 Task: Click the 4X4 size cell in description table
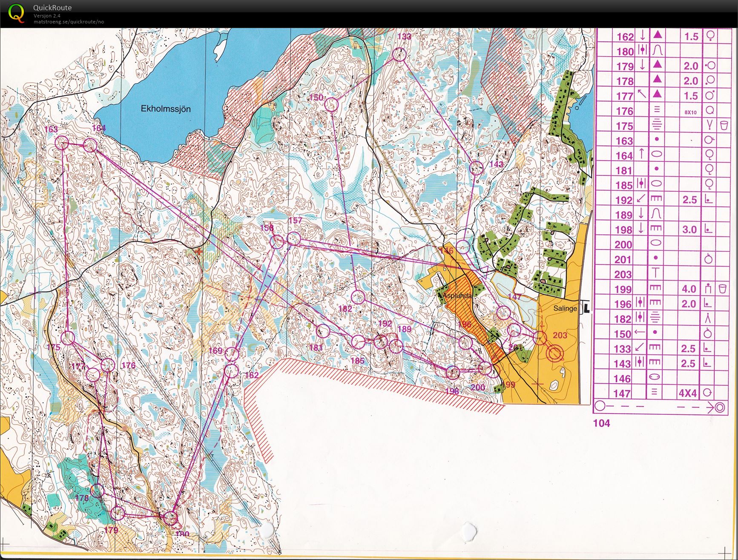coord(687,393)
